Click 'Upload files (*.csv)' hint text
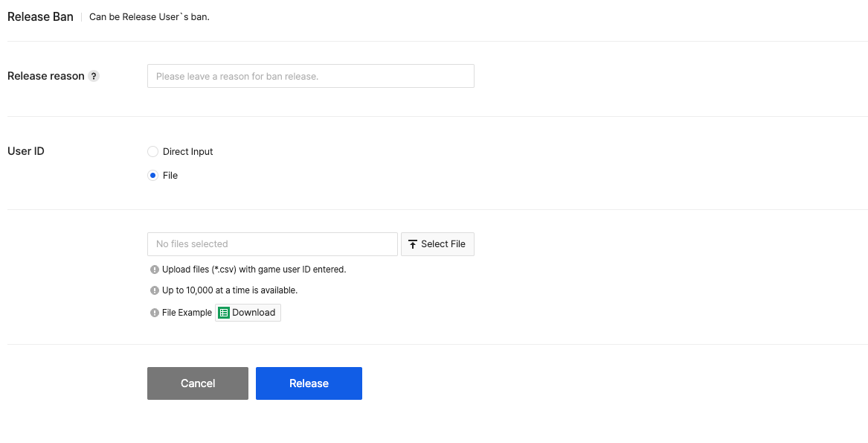The height and width of the screenshot is (443, 868). tap(254, 270)
